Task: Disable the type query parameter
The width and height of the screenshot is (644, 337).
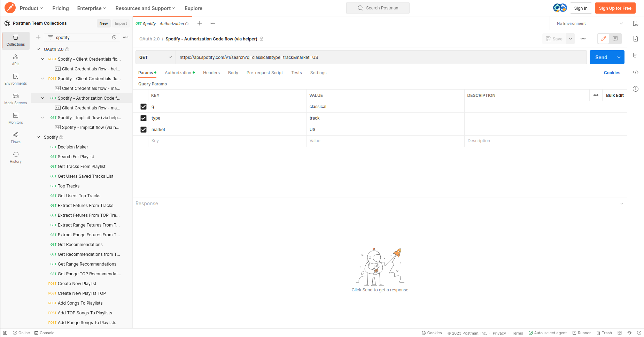Action: [x=143, y=118]
